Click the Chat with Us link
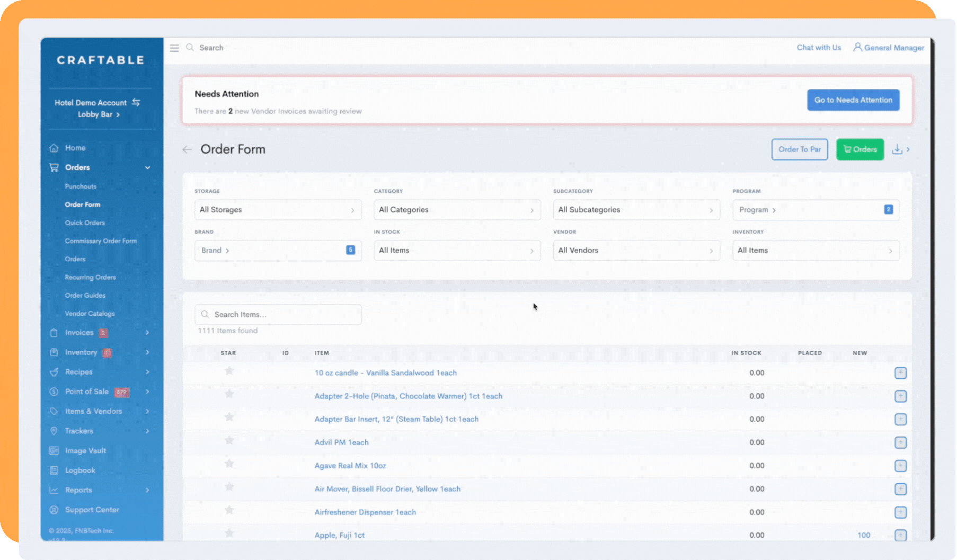The width and height of the screenshot is (957, 560). [x=819, y=48]
